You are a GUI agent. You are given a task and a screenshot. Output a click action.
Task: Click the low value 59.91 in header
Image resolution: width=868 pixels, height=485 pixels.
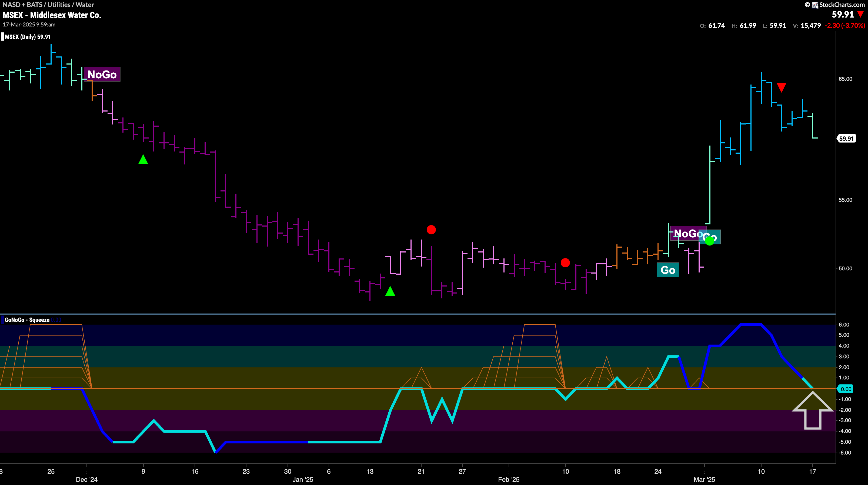point(778,26)
